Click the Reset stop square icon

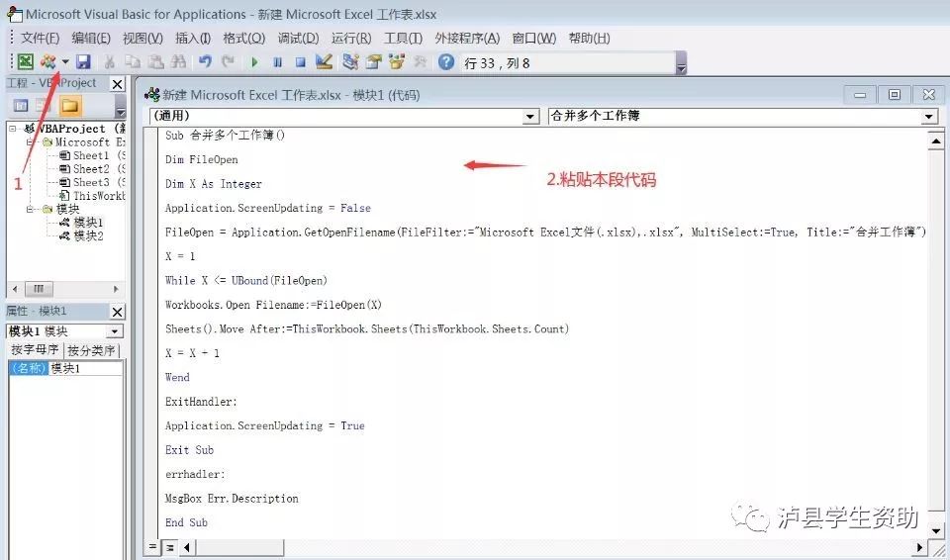[301, 62]
